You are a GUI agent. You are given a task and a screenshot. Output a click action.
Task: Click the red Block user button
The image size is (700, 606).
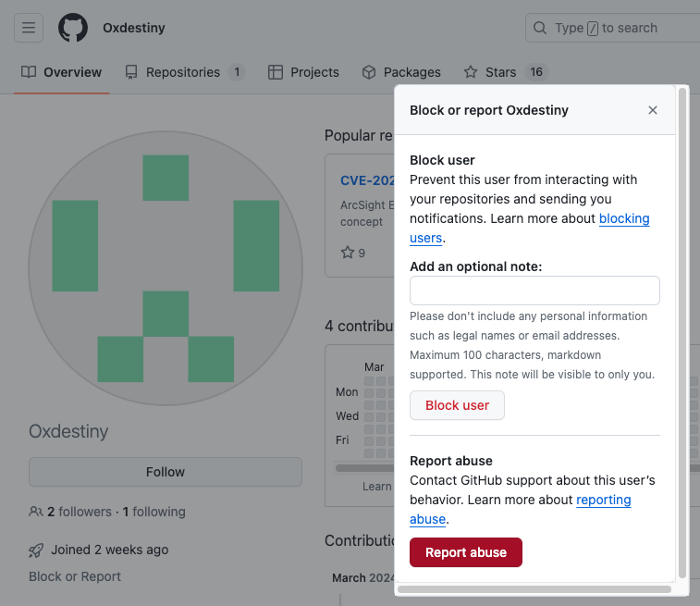point(457,405)
